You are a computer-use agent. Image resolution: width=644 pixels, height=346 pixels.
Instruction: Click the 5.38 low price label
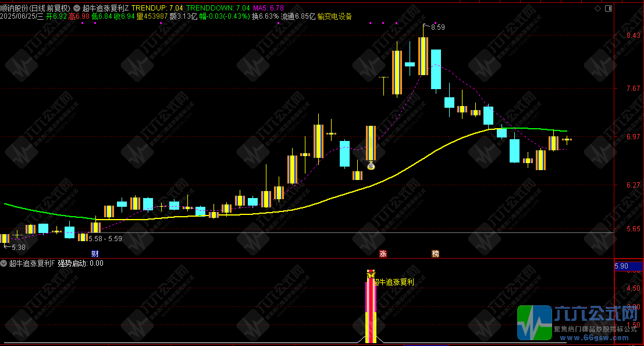click(x=17, y=247)
